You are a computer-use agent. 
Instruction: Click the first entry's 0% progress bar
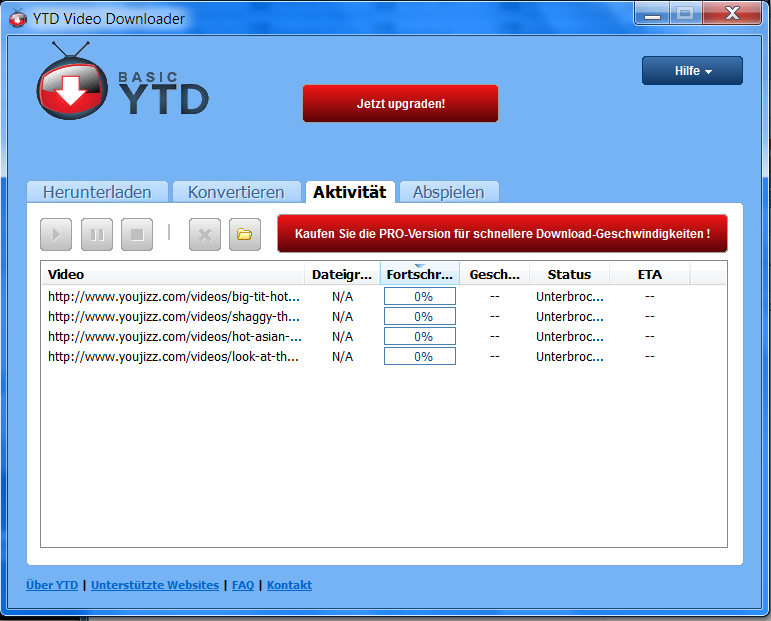[420, 296]
